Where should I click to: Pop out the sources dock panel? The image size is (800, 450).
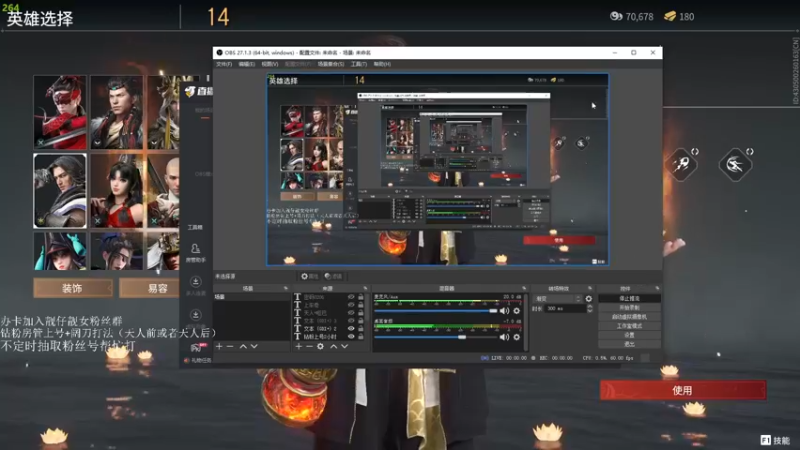pos(365,288)
